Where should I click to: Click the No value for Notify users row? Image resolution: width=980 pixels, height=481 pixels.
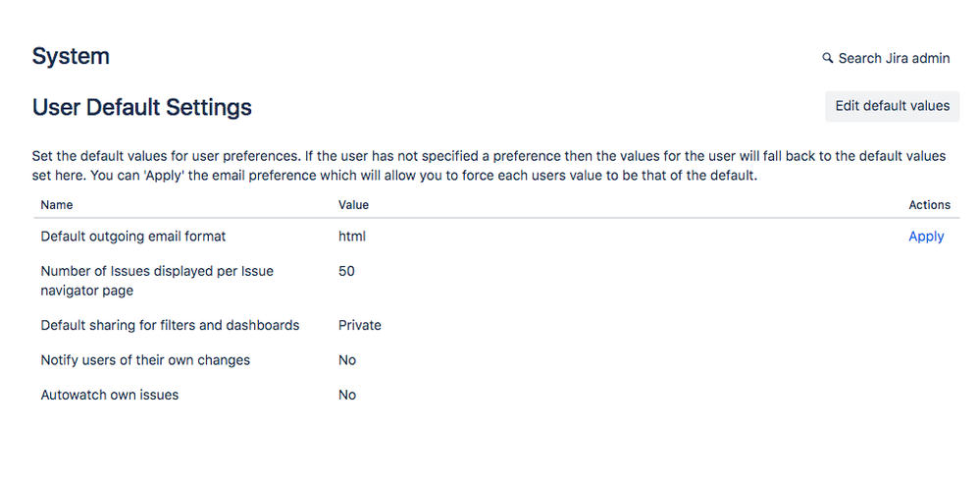pyautogui.click(x=347, y=360)
